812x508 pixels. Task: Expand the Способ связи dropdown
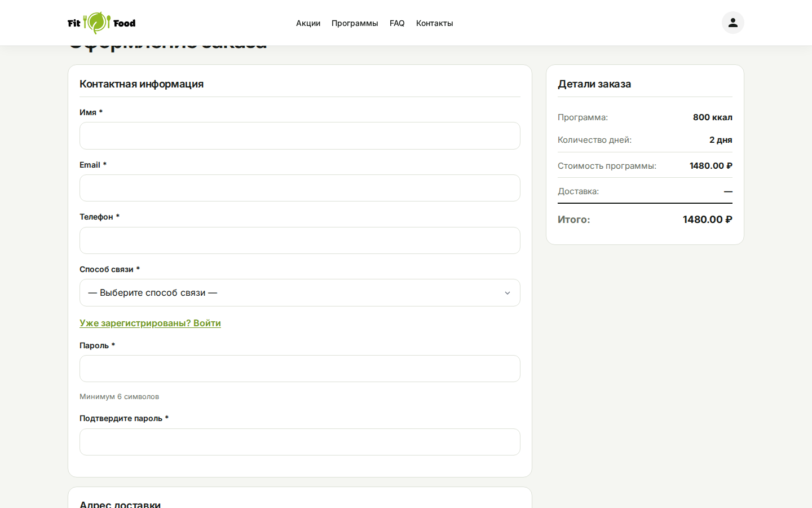(x=300, y=293)
